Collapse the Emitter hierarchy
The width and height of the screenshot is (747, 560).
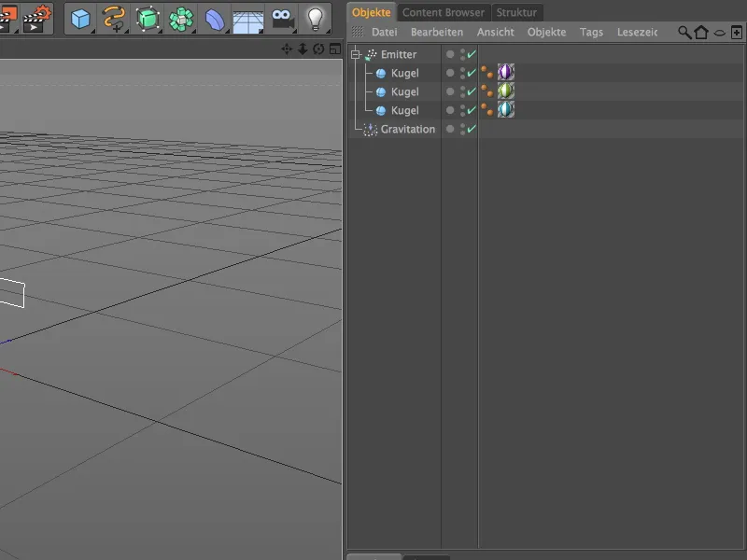tap(356, 55)
